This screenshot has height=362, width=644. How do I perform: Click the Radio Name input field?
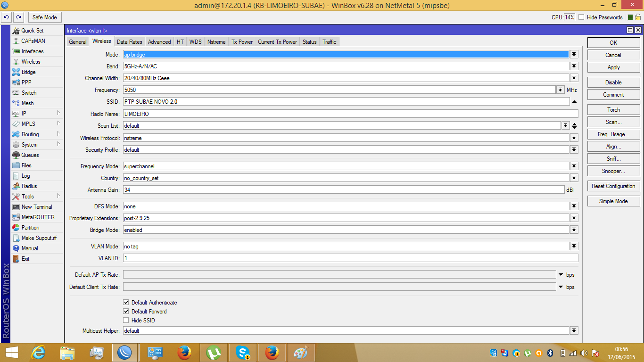(x=350, y=114)
